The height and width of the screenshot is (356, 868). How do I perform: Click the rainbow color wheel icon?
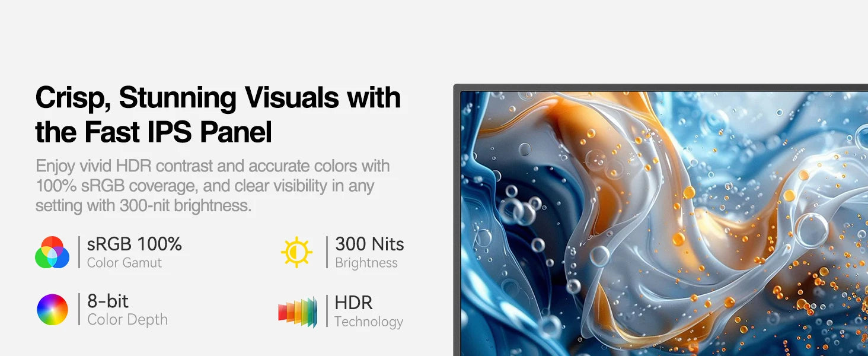click(x=52, y=310)
